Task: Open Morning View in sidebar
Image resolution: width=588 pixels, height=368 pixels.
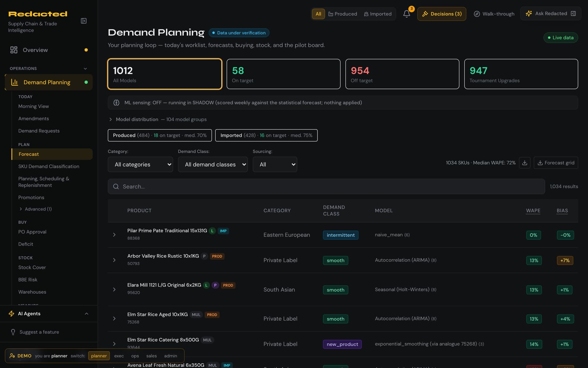Action: 34,106
